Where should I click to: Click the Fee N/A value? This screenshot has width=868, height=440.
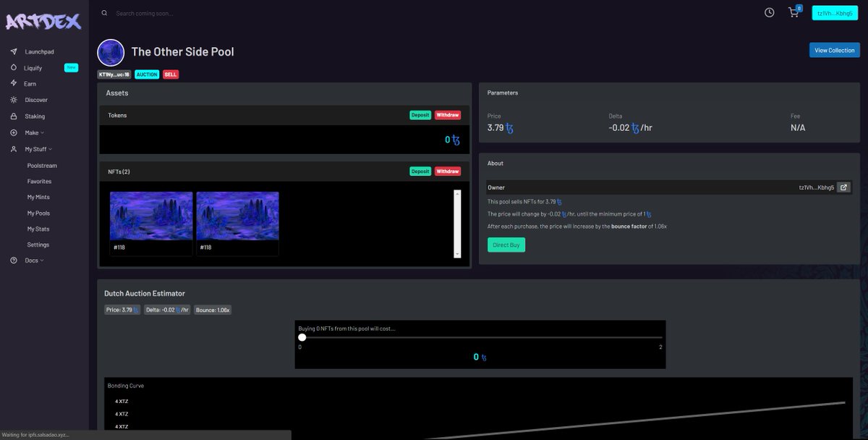[798, 128]
